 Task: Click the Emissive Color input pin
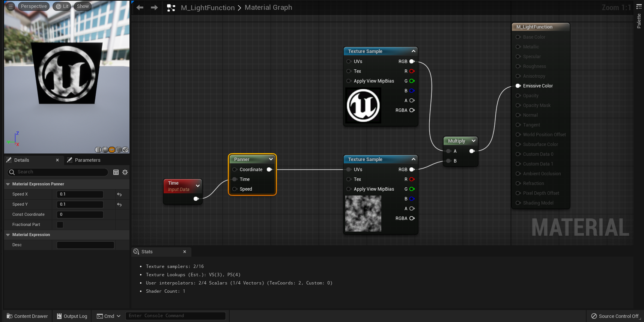click(518, 86)
